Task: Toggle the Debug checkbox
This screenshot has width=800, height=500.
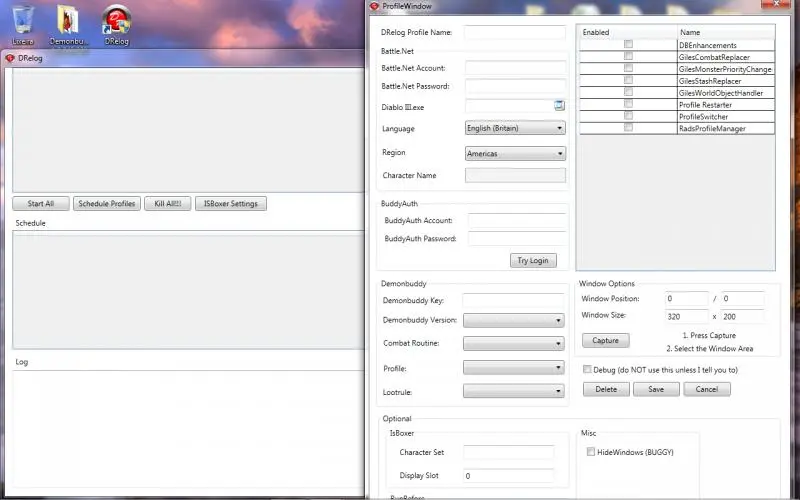Action: (587, 369)
